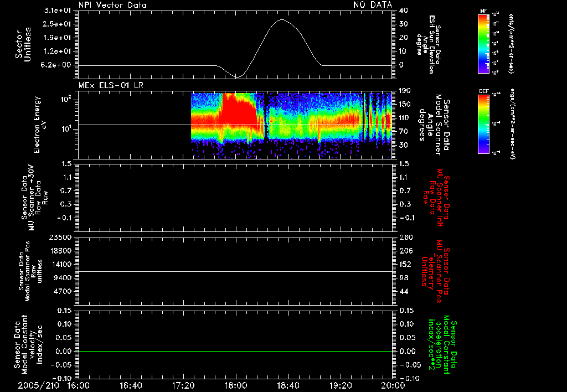The width and height of the screenshot is (567, 392).
Task: Click the "3.1e+01" sector tick label
Action: tap(58, 11)
